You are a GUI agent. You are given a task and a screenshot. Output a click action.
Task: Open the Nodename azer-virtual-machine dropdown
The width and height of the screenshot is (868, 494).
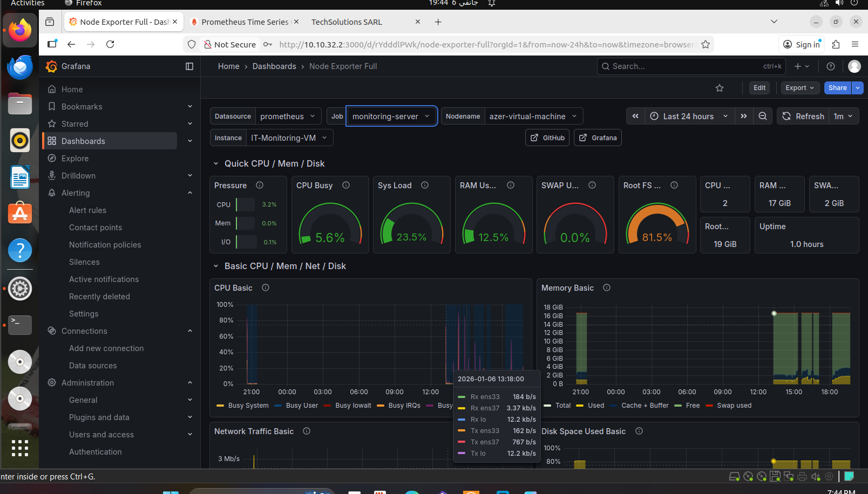533,116
